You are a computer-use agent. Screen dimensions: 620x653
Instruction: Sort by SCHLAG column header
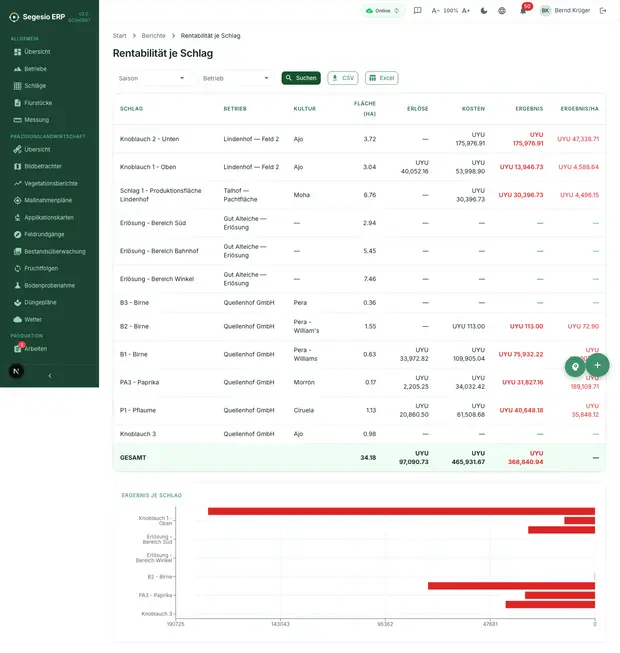tap(132, 109)
